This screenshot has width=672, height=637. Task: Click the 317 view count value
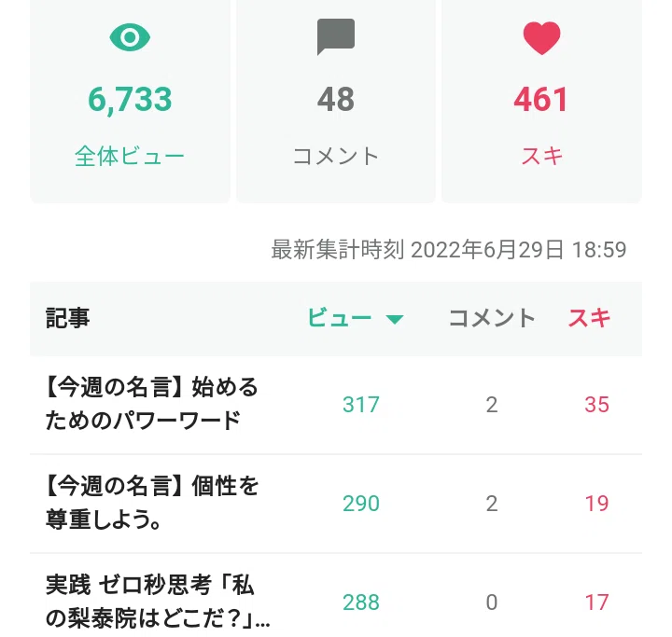tap(361, 405)
